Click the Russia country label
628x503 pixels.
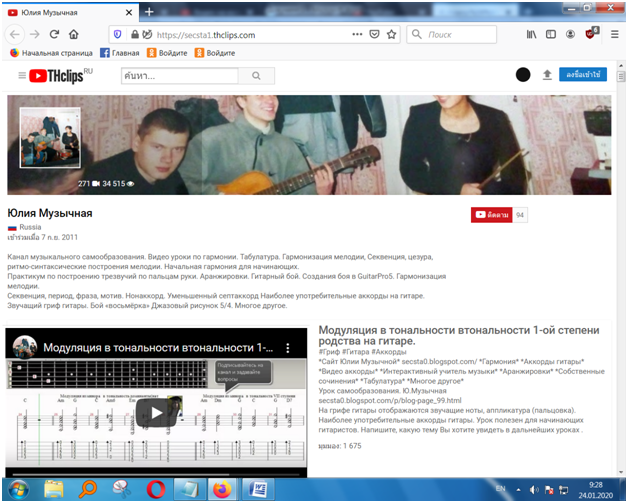(30, 227)
